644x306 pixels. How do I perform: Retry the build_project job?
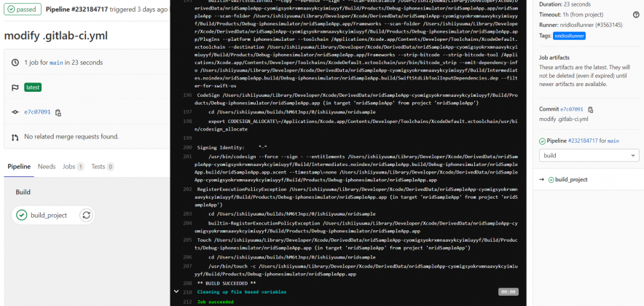click(x=86, y=215)
